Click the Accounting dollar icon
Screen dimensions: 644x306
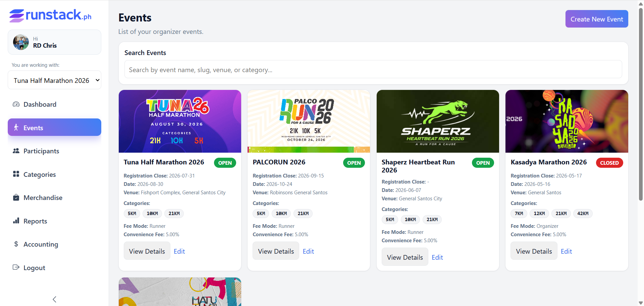click(16, 244)
